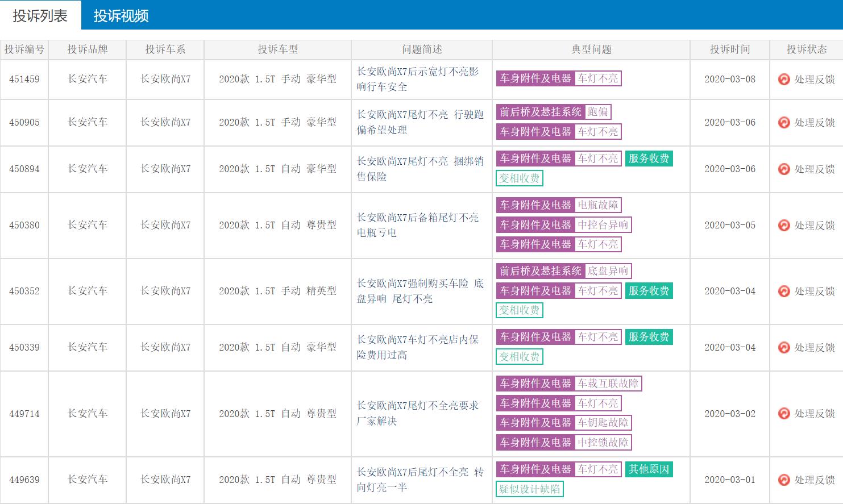Screen dimensions: 843x504
Task: Click status icon for complaint 451459
Action: pos(784,80)
